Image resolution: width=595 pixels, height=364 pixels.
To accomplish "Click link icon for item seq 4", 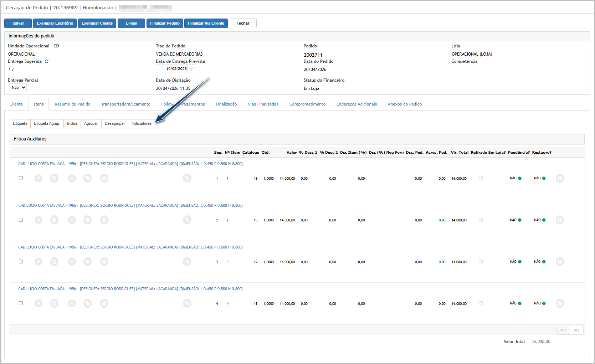I will click(187, 303).
